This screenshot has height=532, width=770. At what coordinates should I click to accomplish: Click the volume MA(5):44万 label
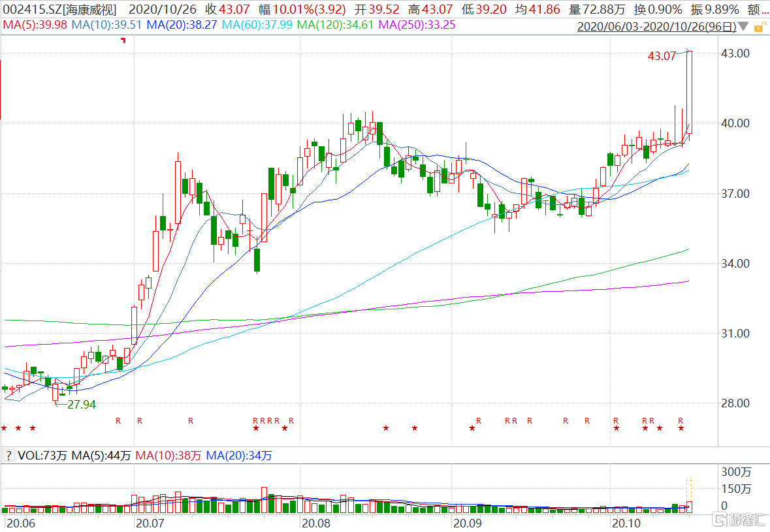pos(101,456)
